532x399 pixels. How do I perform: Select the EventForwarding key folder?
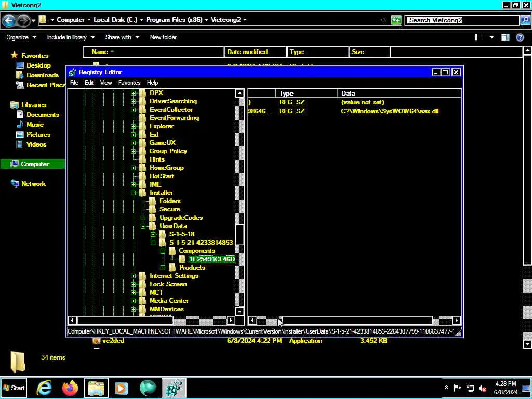point(174,118)
